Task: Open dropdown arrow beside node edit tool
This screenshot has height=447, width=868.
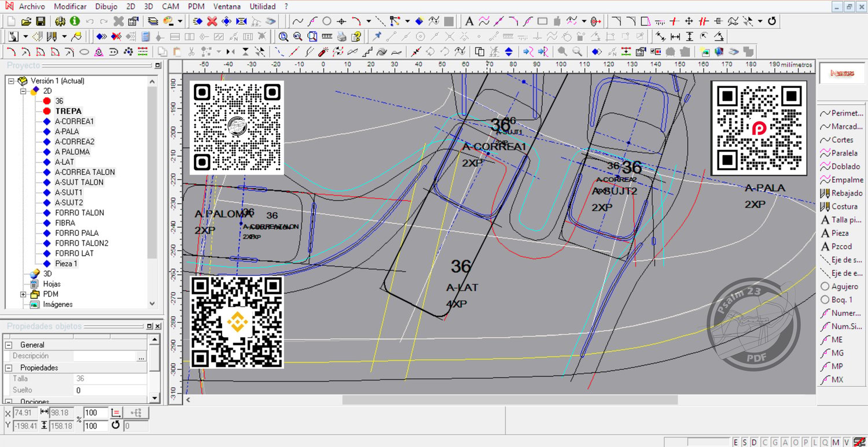Action: point(407,21)
